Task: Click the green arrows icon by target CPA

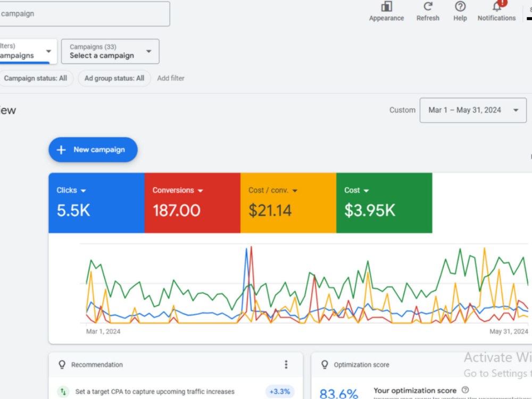Action: pyautogui.click(x=63, y=392)
